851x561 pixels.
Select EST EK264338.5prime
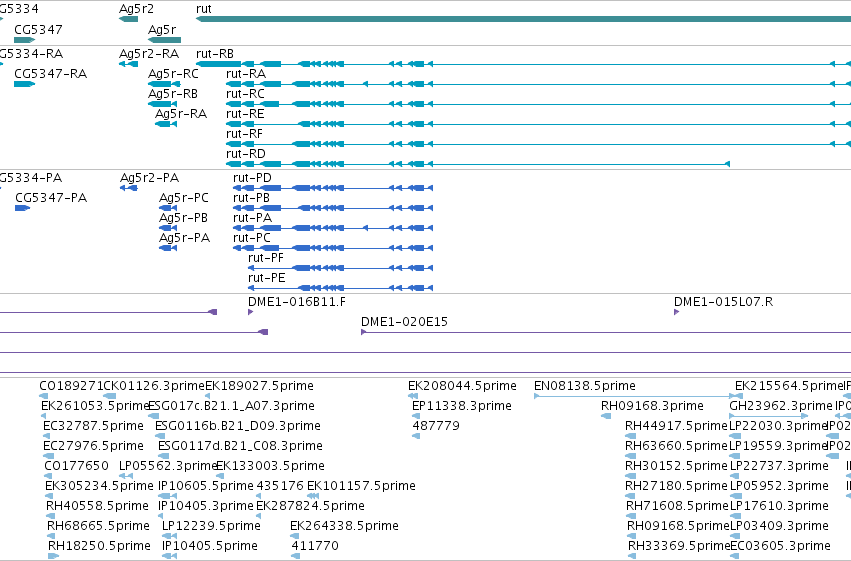pos(344,527)
